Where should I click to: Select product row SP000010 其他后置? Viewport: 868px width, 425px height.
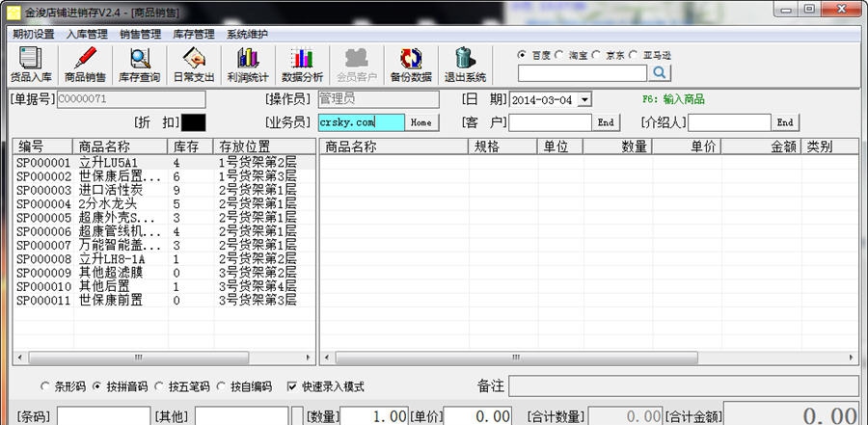[x=164, y=286]
